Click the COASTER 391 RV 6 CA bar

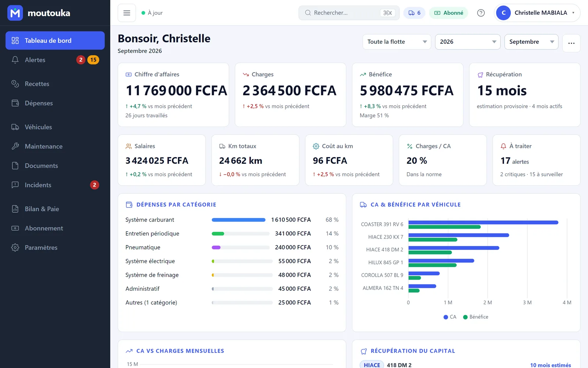coord(483,222)
